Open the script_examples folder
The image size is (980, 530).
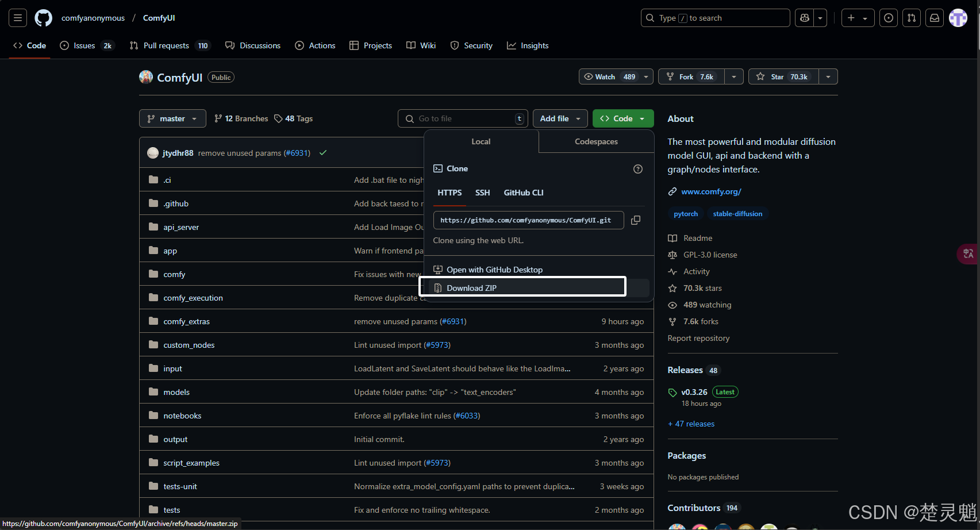tap(191, 463)
